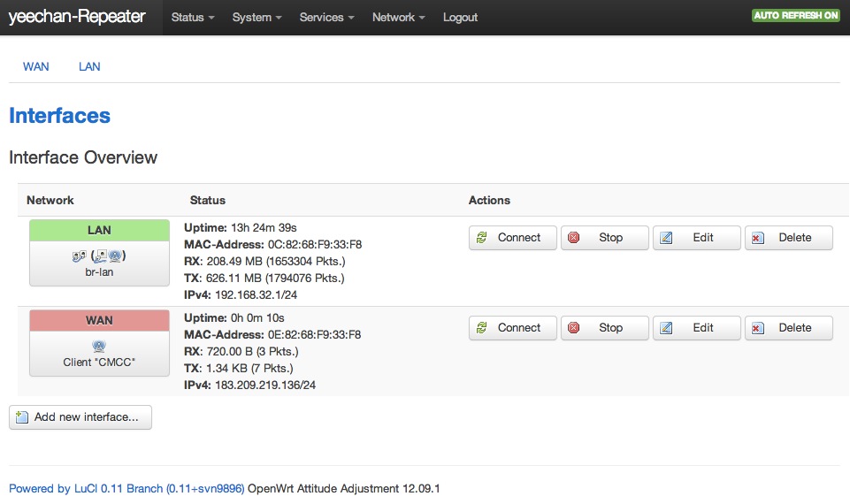Click the yeechan-Repeater hostname title
The height and width of the screenshot is (504, 850).
click(77, 17)
